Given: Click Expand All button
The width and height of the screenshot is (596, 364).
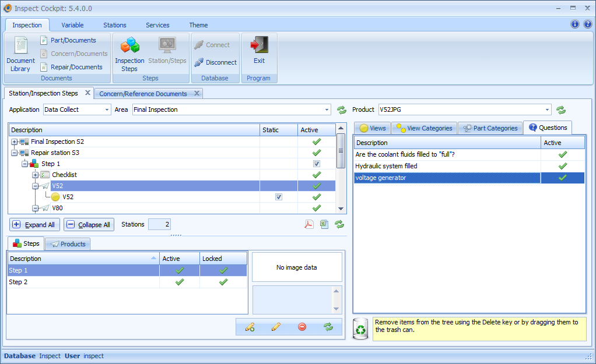Looking at the screenshot, I should coord(34,225).
